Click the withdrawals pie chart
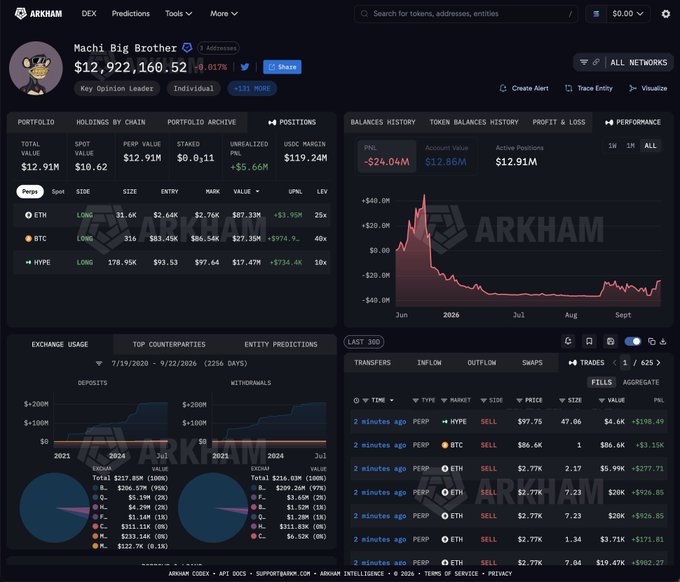 point(213,507)
